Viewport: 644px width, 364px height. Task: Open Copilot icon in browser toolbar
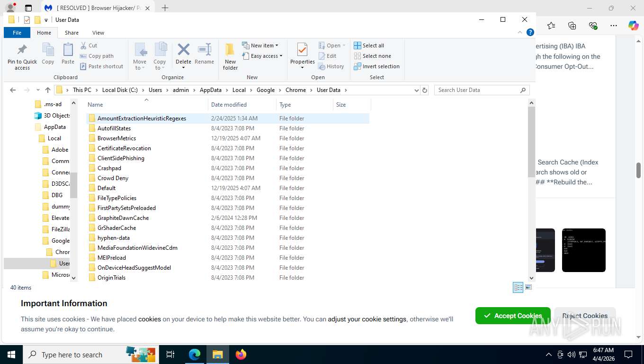633,26
